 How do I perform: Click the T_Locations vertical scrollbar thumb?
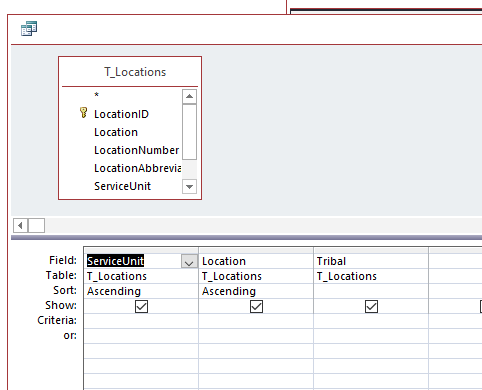189,132
